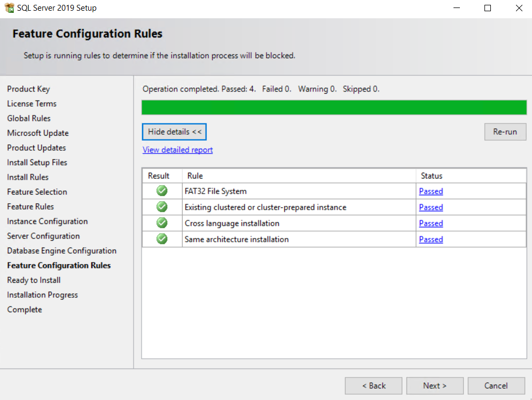Image resolution: width=532 pixels, height=400 pixels.
Task: Select Instance Configuration step in sidebar
Action: click(48, 221)
